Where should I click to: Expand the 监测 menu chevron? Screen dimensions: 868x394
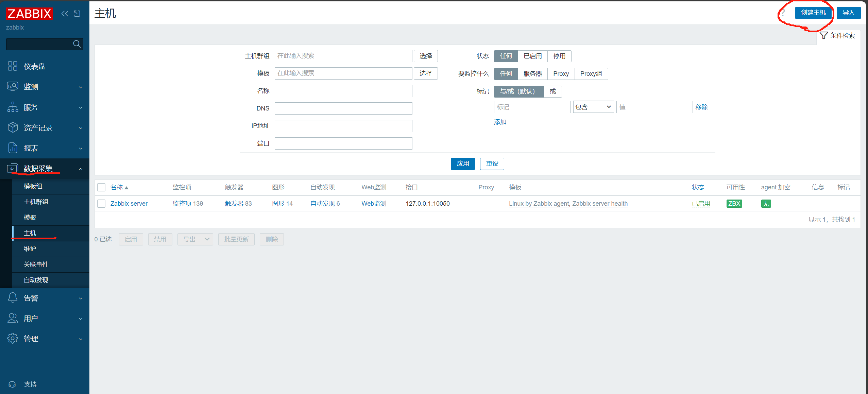[x=81, y=87]
